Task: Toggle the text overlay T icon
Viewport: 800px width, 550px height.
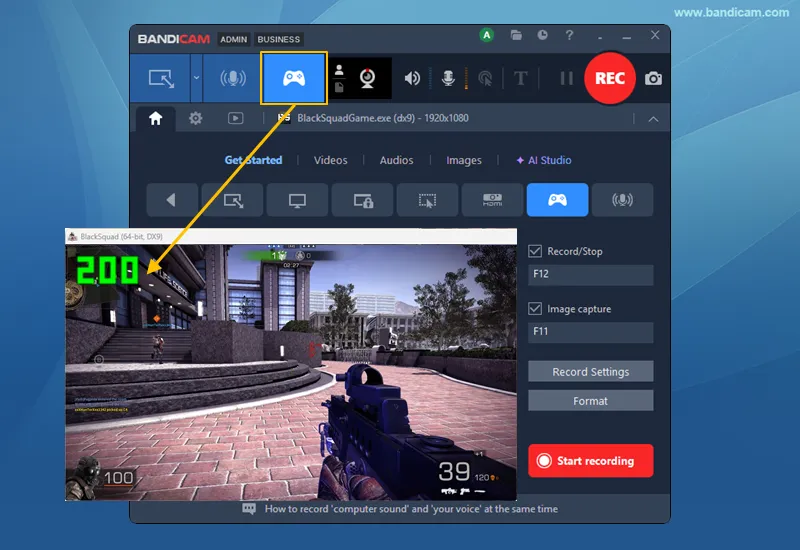Action: [x=520, y=78]
